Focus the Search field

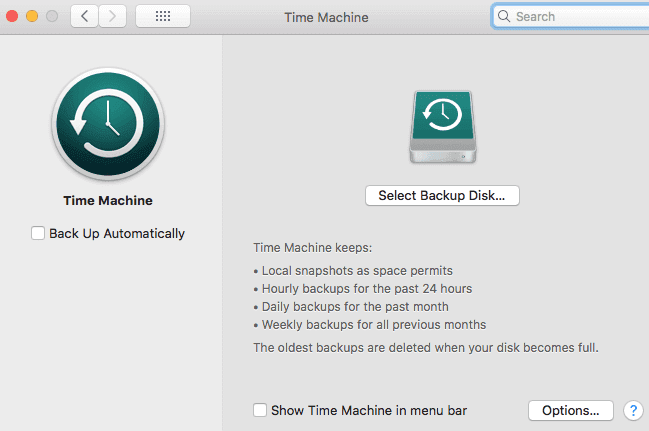(x=571, y=16)
